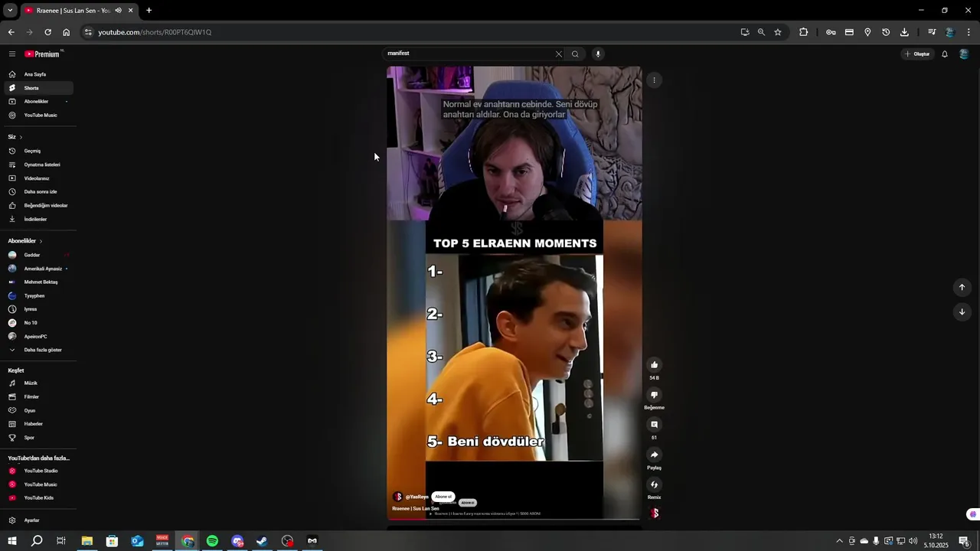Open Spor in Keşfet
The width and height of the screenshot is (980, 551).
coord(37,438)
